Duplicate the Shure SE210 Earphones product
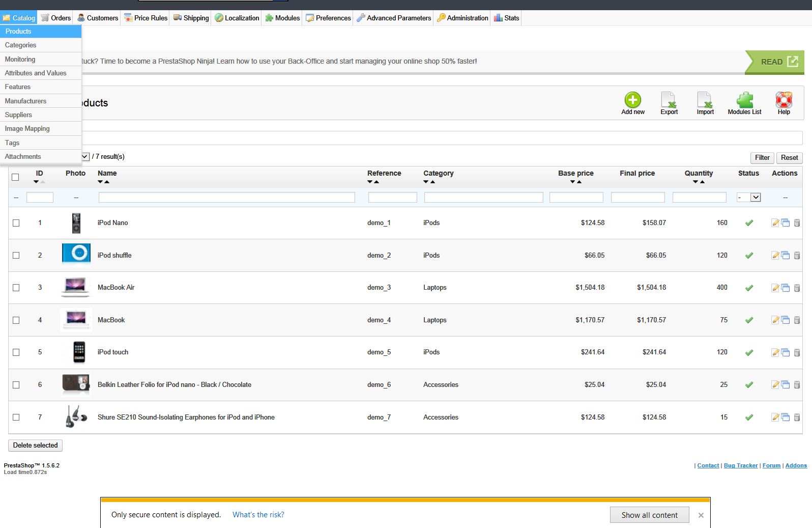Screen dimensions: 812x528 click(786, 417)
